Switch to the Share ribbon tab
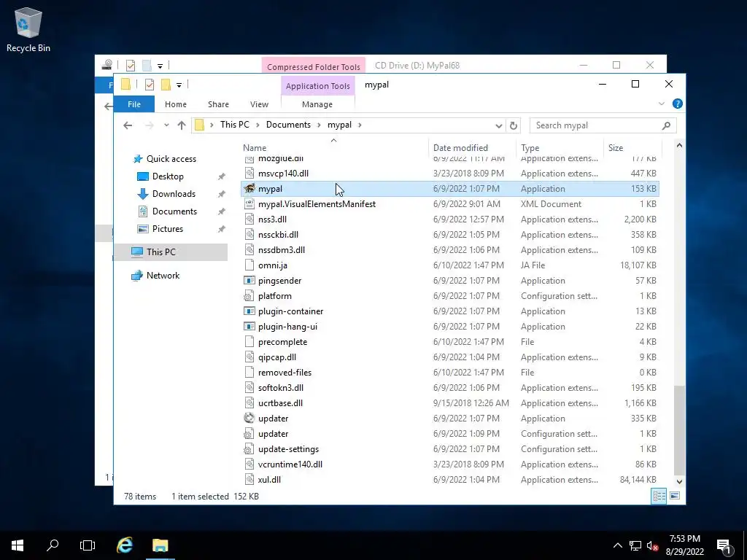 point(218,104)
